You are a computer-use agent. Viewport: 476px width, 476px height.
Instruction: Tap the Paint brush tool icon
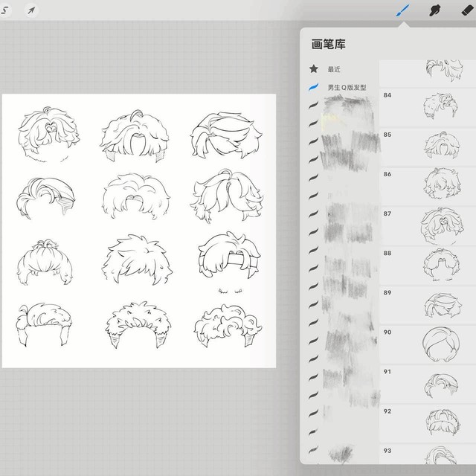coord(402,10)
